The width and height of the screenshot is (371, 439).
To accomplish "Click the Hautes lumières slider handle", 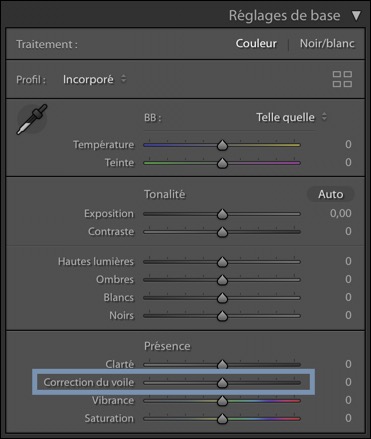I will coord(222,262).
